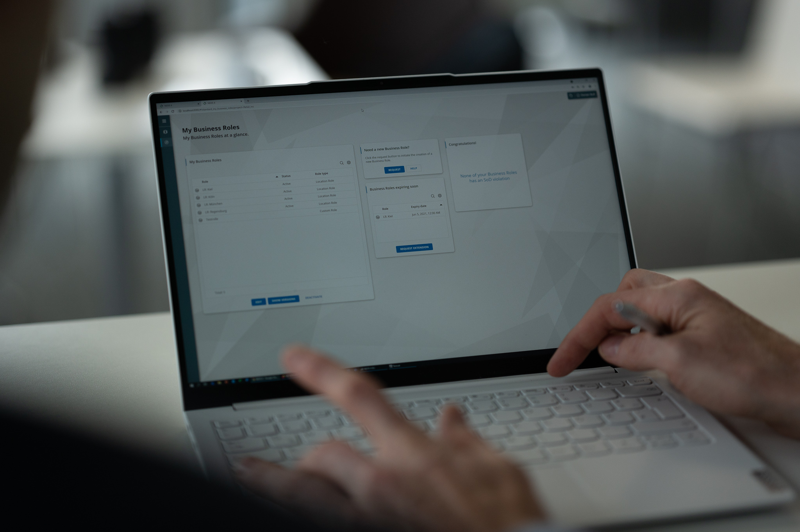
Task: Click the HELP link next to Request button
Action: (413, 169)
